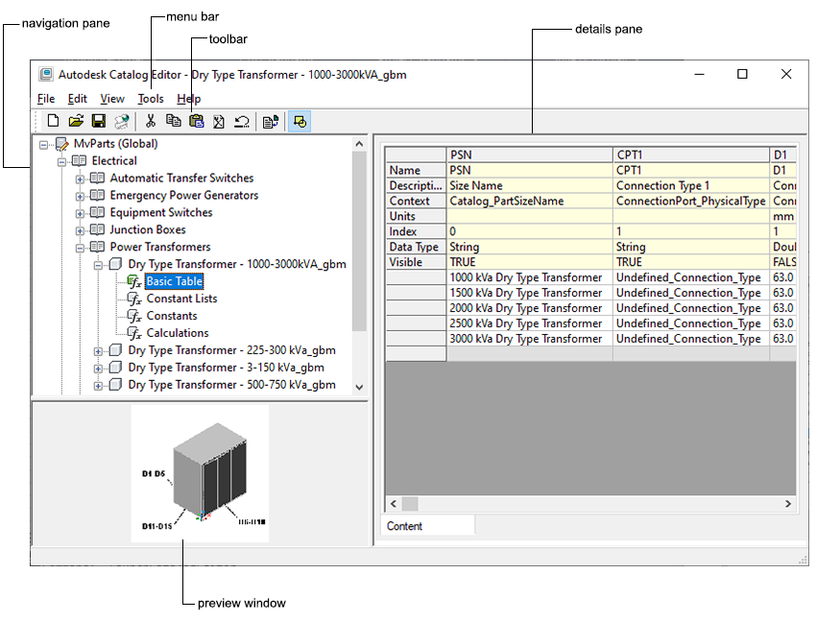
Task: Click the Undo arrow toolbar icon
Action: (x=242, y=122)
